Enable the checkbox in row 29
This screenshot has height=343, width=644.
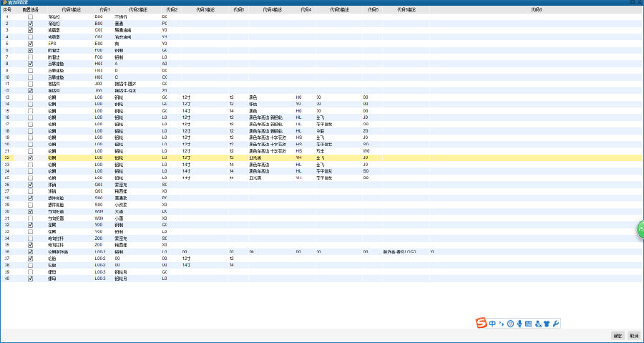click(30, 204)
